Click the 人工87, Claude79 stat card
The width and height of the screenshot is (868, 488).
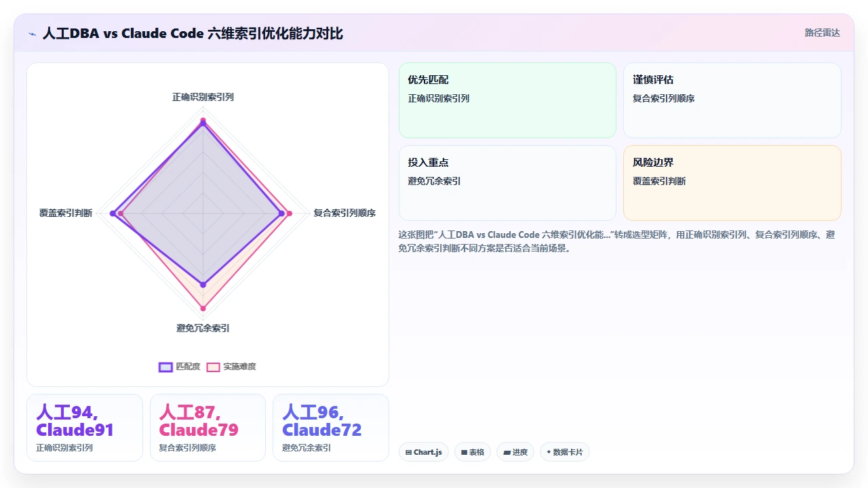pos(208,428)
